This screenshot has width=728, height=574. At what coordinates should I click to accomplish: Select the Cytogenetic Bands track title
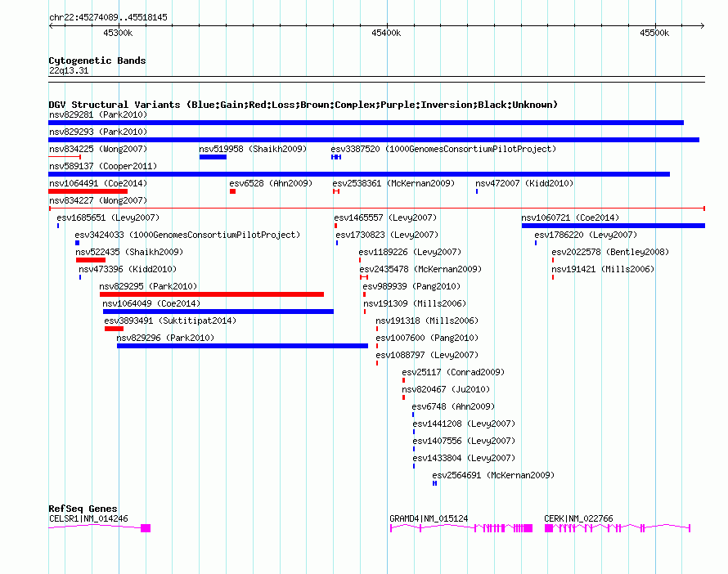(x=97, y=61)
